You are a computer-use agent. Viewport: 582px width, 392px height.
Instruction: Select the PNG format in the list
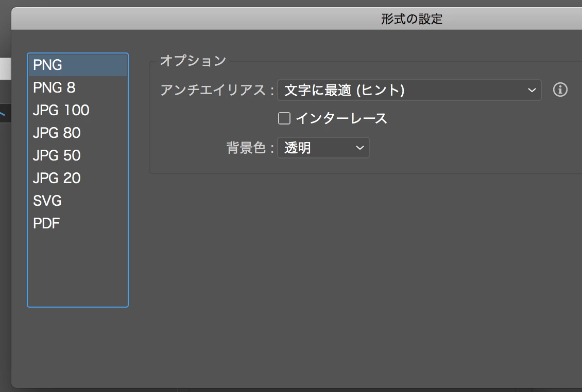[78, 65]
